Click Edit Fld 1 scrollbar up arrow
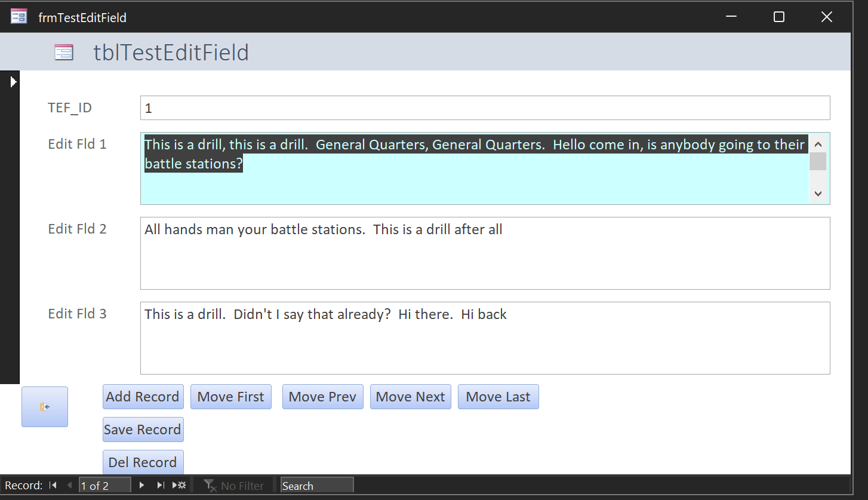The height and width of the screenshot is (500, 868). coord(818,143)
